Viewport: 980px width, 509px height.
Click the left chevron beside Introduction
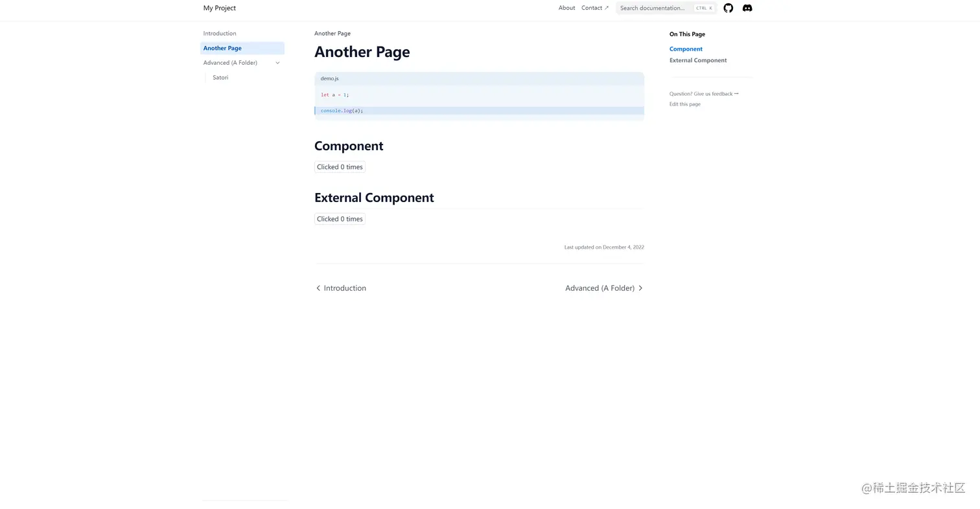[x=318, y=288]
